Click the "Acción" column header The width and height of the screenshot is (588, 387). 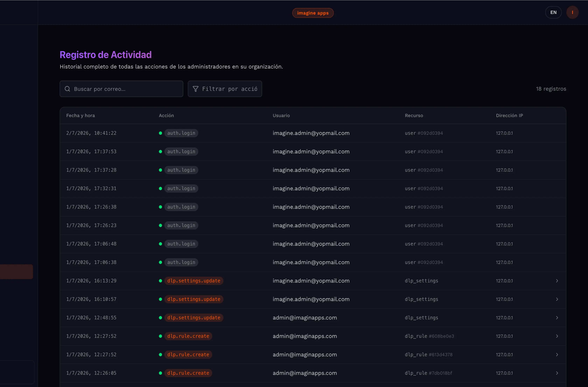[166, 115]
